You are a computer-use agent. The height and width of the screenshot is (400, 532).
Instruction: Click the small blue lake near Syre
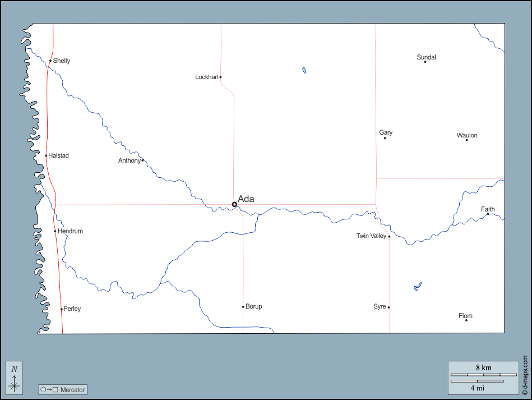(x=417, y=287)
